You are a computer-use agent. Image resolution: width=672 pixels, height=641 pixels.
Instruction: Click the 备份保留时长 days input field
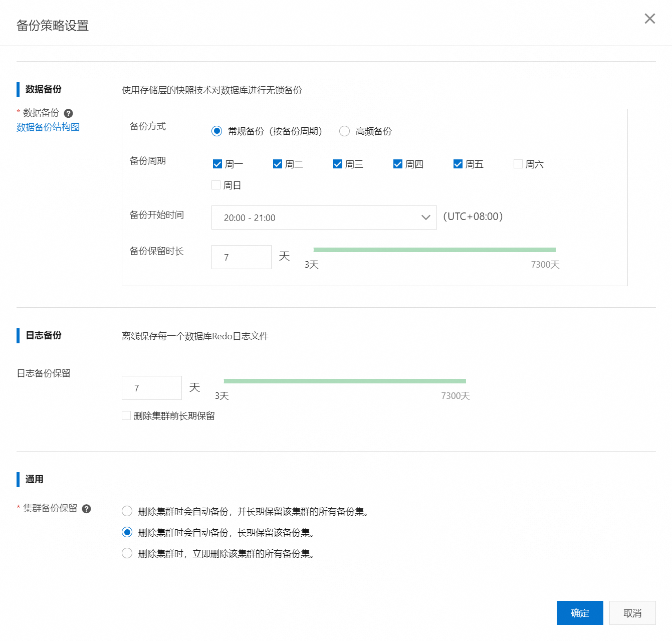tap(242, 257)
